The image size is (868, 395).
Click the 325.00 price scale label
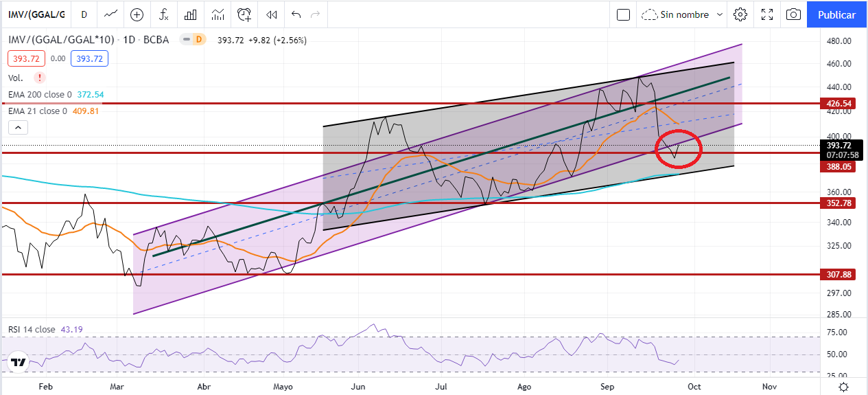point(840,245)
